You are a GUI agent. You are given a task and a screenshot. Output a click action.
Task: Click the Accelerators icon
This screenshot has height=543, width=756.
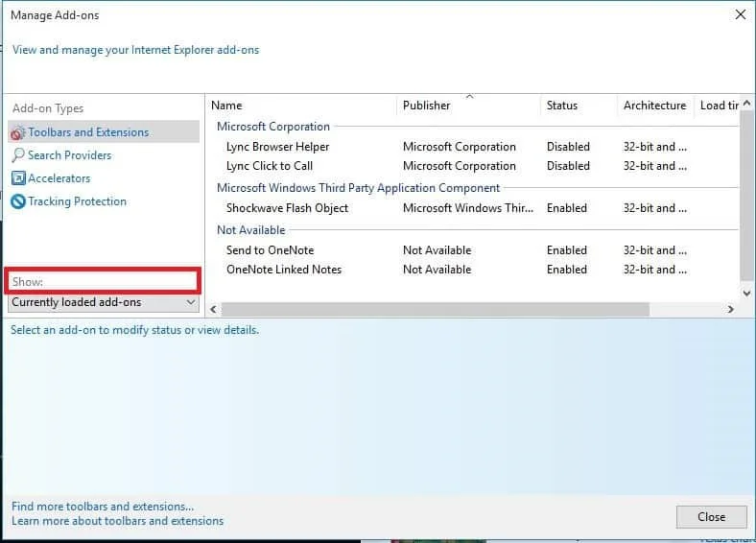(x=18, y=178)
